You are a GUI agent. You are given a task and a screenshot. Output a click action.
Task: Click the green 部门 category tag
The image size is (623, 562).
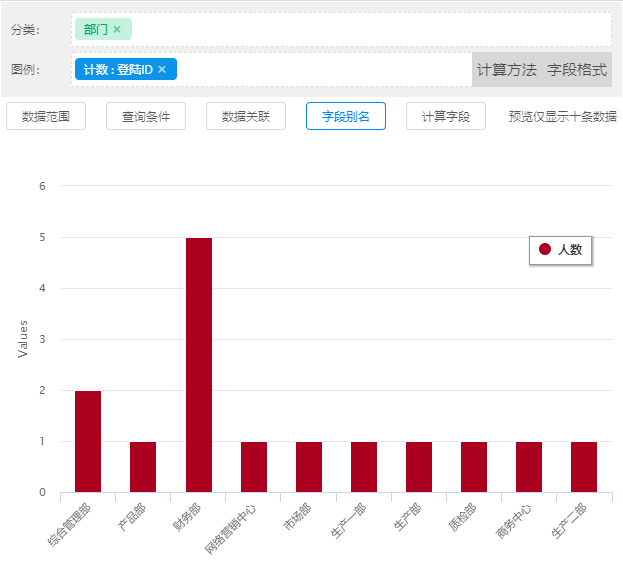point(95,30)
